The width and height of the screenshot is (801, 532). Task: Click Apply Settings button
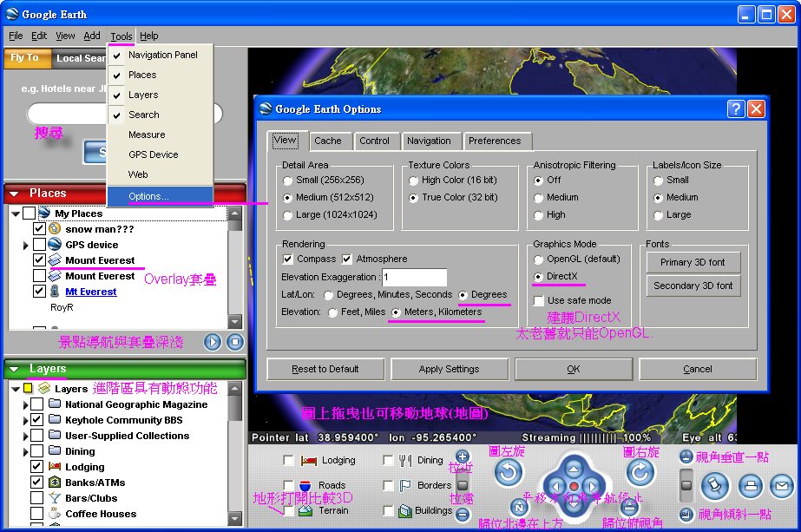(449, 369)
